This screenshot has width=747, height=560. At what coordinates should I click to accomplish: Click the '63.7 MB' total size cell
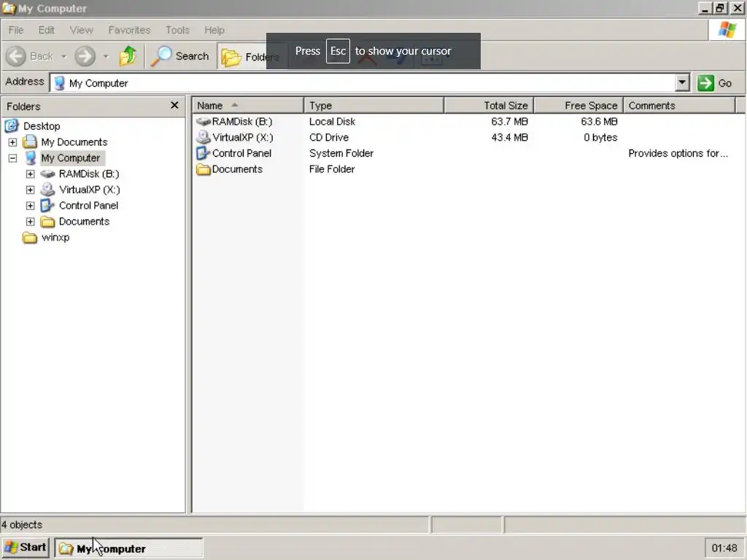click(x=509, y=122)
